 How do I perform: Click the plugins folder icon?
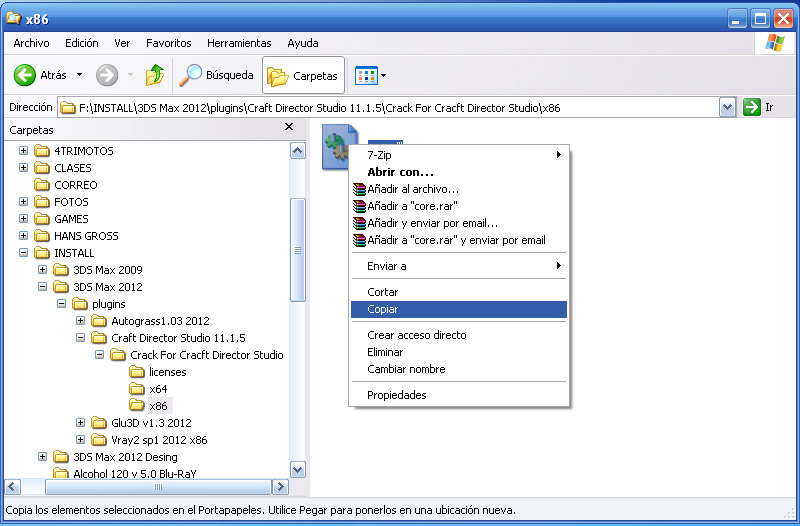pos(80,304)
